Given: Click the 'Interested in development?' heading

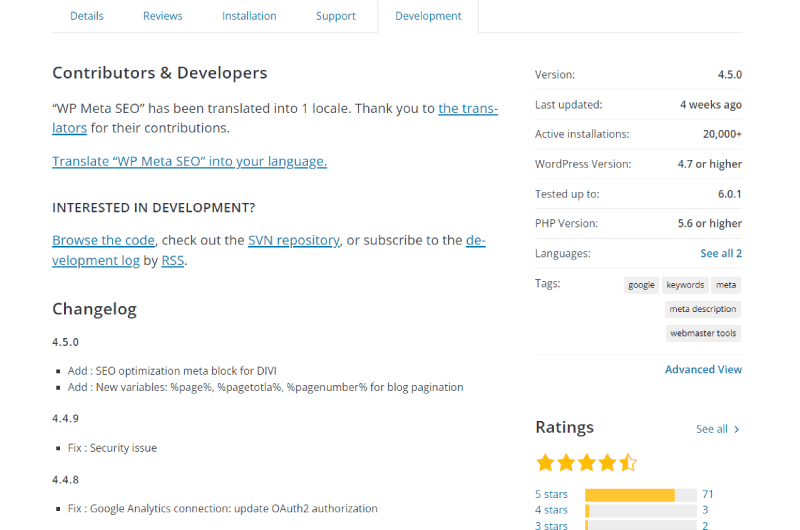Looking at the screenshot, I should 154,208.
